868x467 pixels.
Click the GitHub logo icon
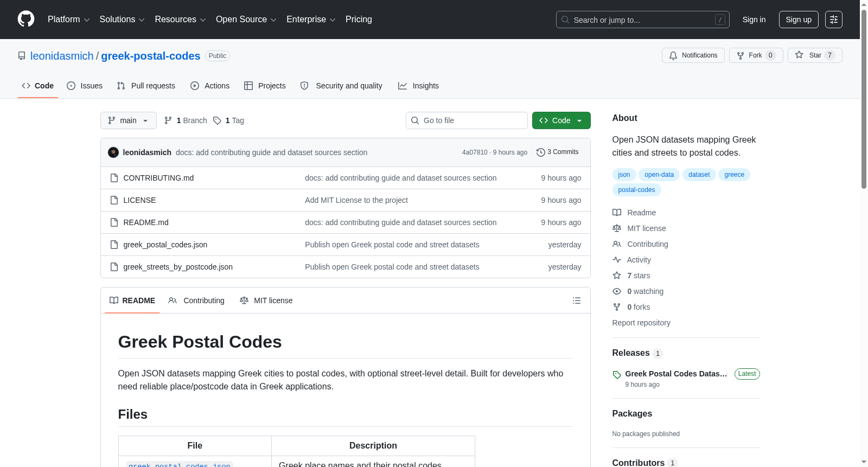click(x=26, y=20)
